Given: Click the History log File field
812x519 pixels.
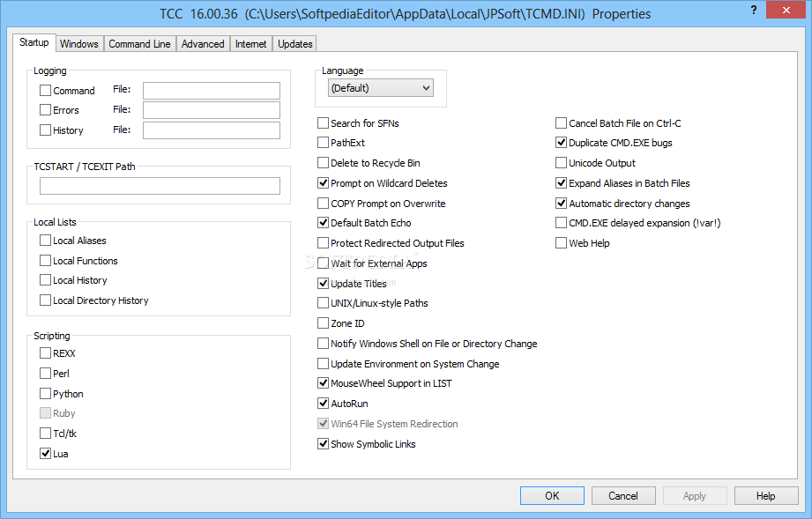Looking at the screenshot, I should coord(211,130).
